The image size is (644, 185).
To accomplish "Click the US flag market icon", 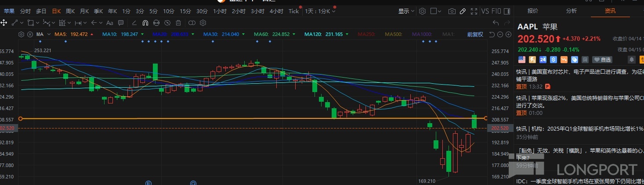I will pos(522,60).
